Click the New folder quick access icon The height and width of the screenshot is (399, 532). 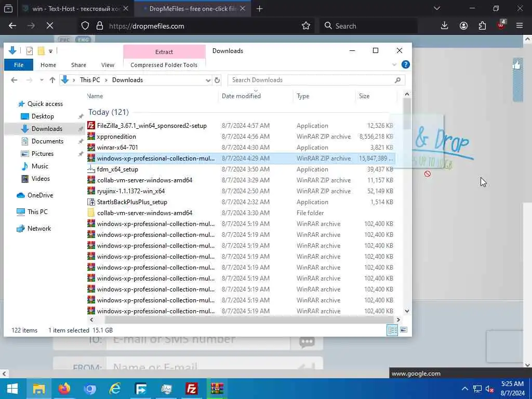coord(41,51)
